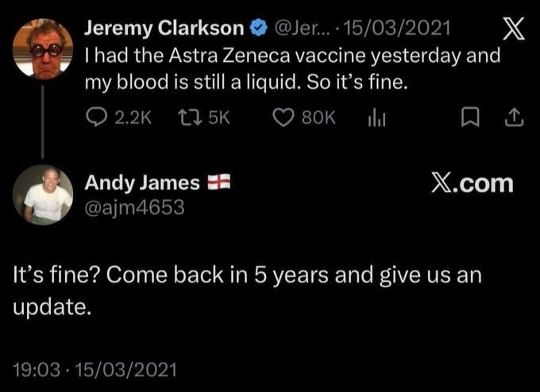Bookmark the Jeremy Clarkson tweet
540x392 pixels.
tap(470, 117)
